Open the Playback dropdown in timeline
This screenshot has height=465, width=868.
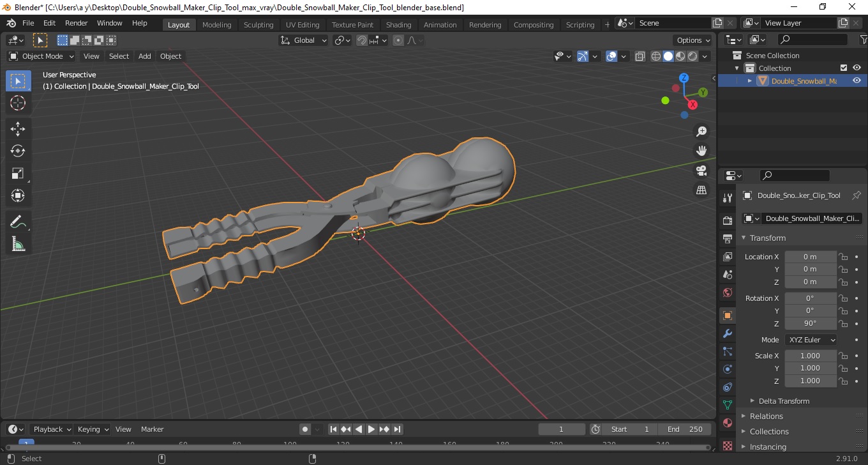click(x=52, y=429)
